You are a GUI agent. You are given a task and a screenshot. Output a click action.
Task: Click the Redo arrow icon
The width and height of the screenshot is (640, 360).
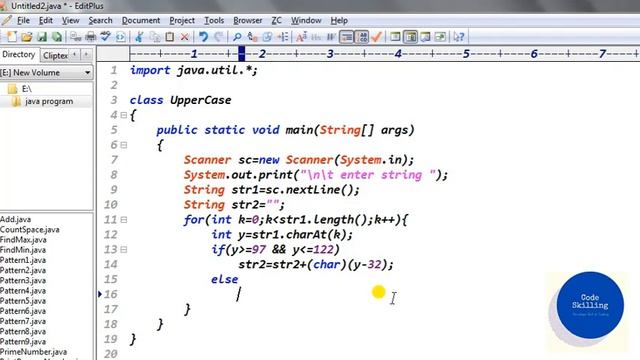pos(218,37)
